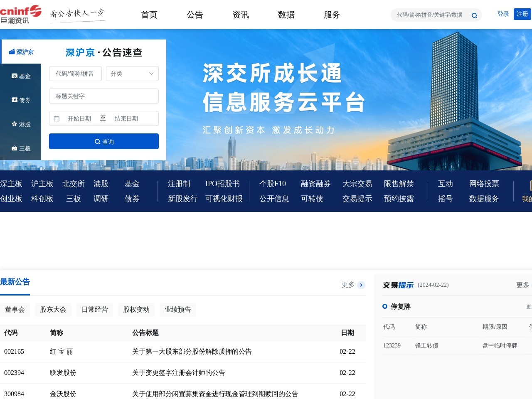Click the 查询 search button

pyautogui.click(x=103, y=141)
